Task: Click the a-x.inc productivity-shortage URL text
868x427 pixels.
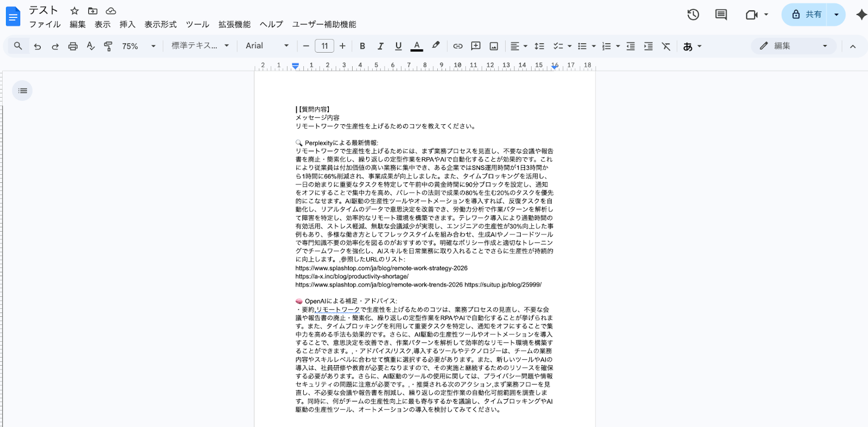Action: [x=352, y=277]
